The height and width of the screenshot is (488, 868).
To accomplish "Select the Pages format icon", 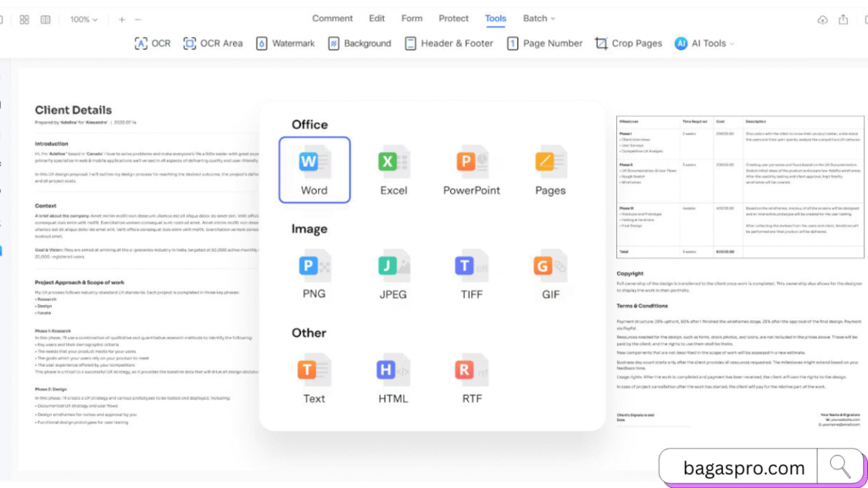I will point(550,169).
